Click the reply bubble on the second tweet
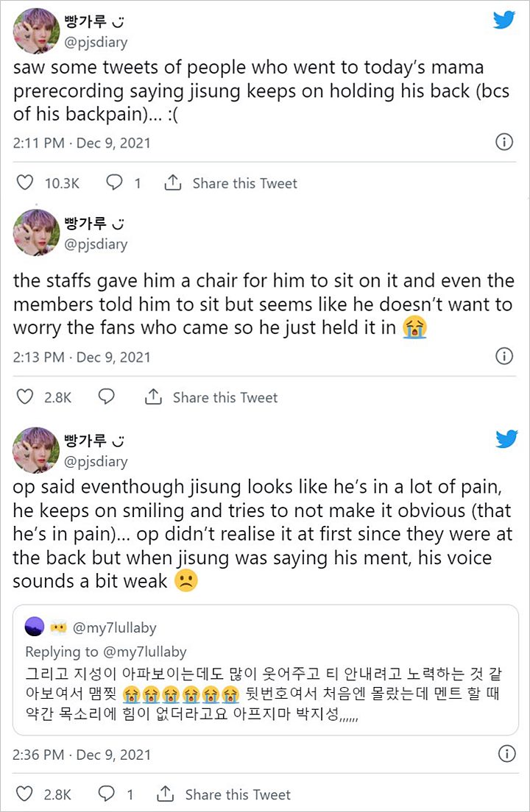Image resolution: width=530 pixels, height=812 pixels. [106, 397]
